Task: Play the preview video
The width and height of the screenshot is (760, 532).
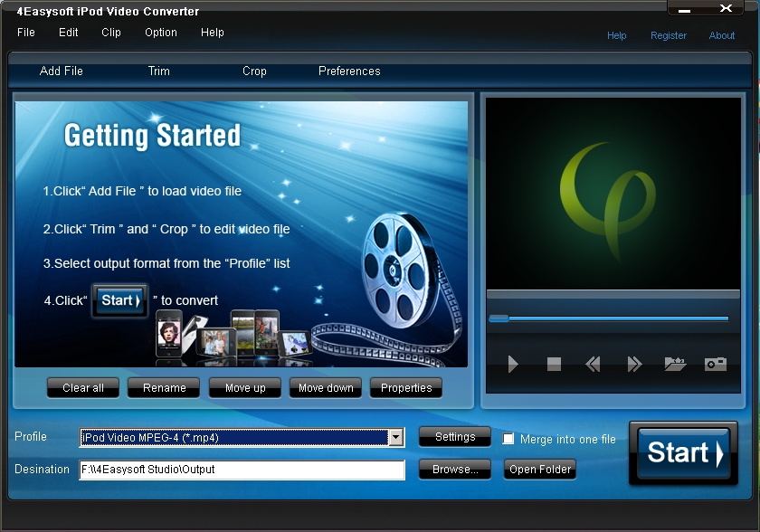Action: (513, 364)
